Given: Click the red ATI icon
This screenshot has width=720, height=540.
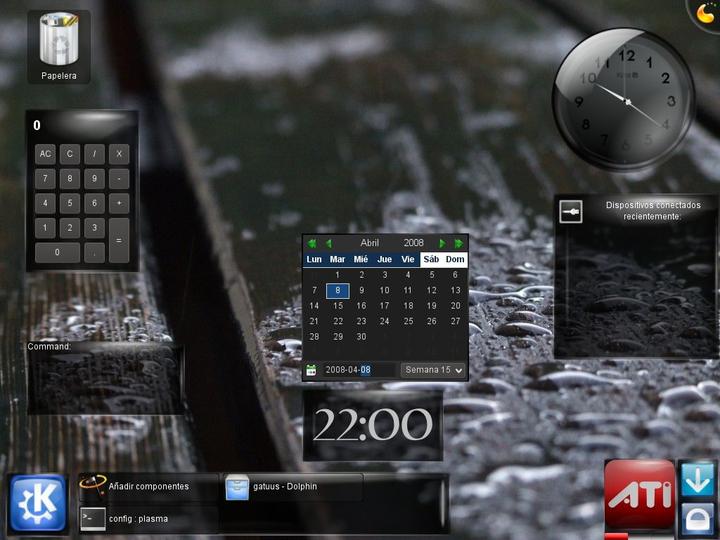Looking at the screenshot, I should 640,496.
